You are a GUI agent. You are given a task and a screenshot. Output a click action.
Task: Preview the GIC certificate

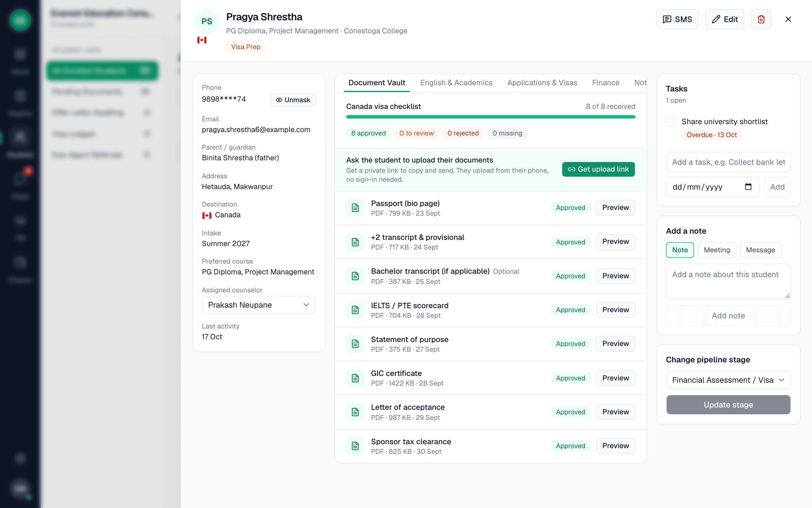[x=615, y=378]
